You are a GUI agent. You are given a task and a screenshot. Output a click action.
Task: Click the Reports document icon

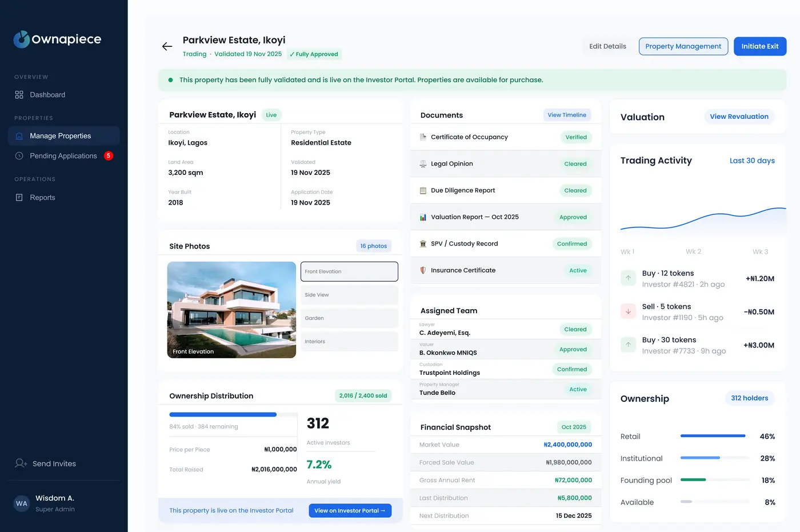(19, 198)
